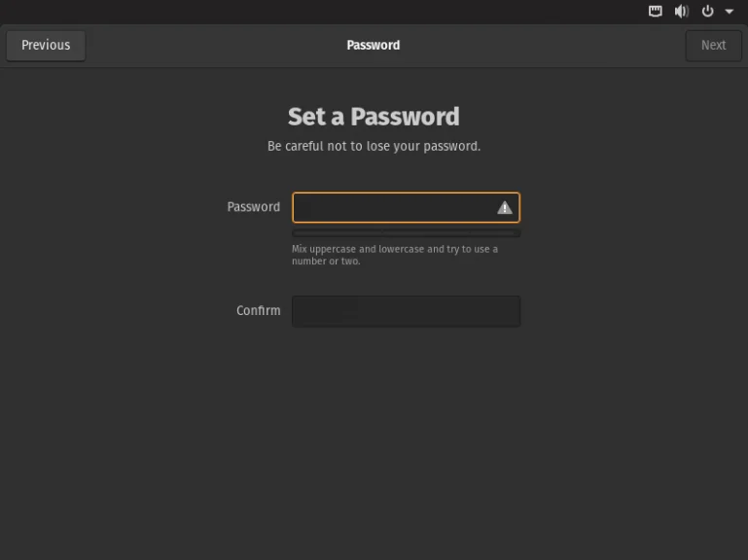Click the 'Password' field label
This screenshot has width=748, height=560.
point(254,207)
